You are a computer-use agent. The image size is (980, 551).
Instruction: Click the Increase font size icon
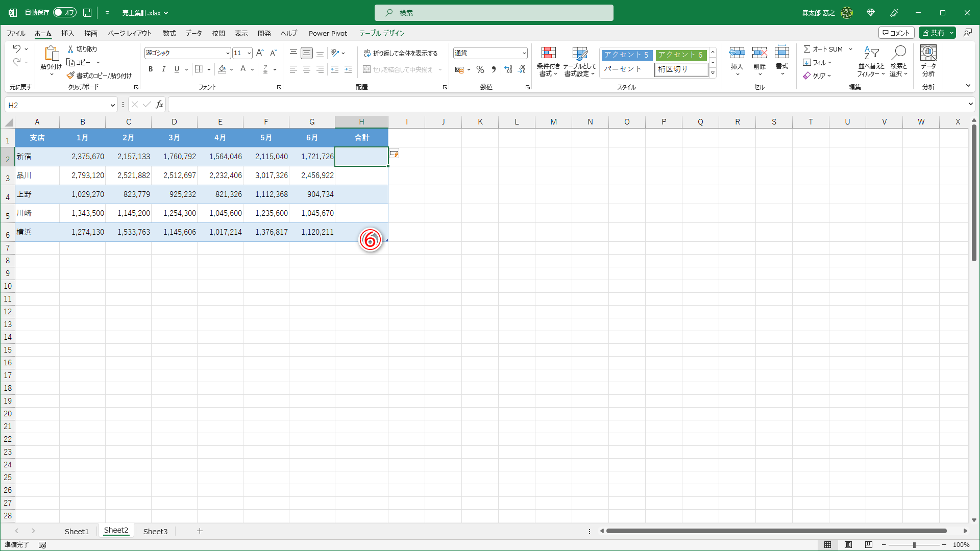point(260,53)
